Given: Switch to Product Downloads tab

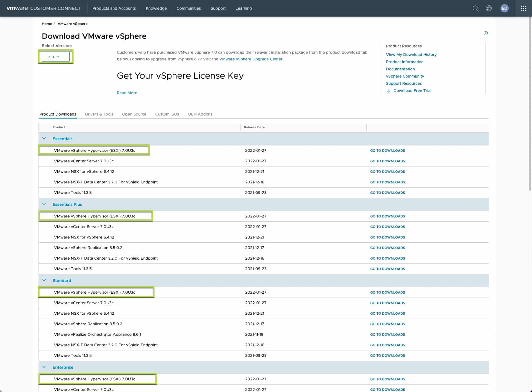Looking at the screenshot, I should coord(58,114).
